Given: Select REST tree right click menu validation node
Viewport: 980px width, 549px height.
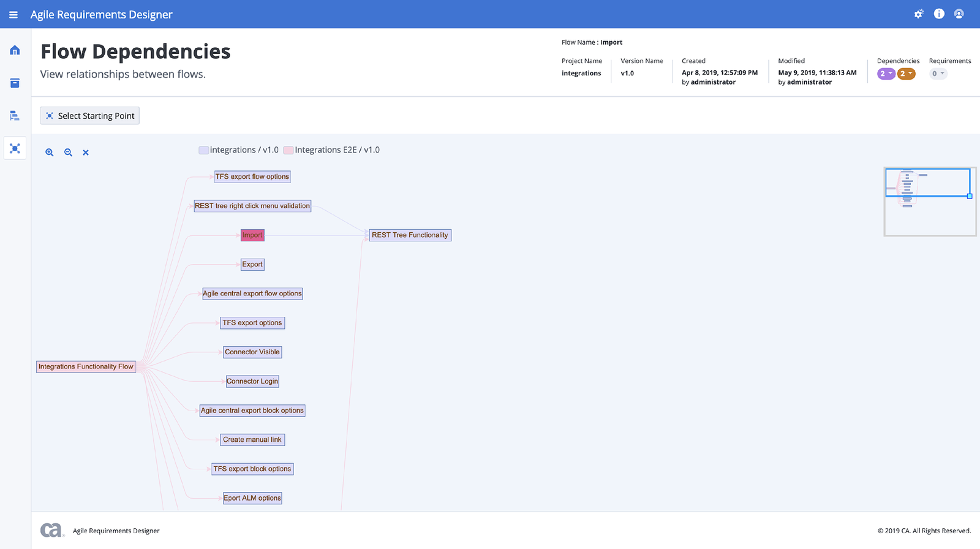Looking at the screenshot, I should point(252,206).
